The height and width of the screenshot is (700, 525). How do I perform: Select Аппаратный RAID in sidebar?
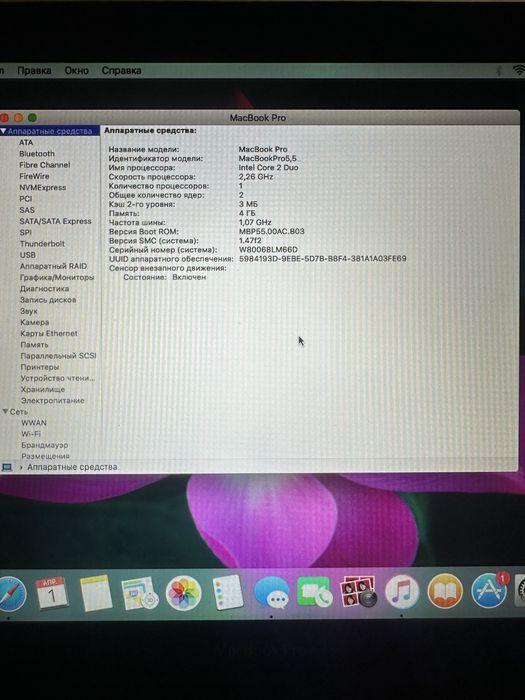pos(54,266)
